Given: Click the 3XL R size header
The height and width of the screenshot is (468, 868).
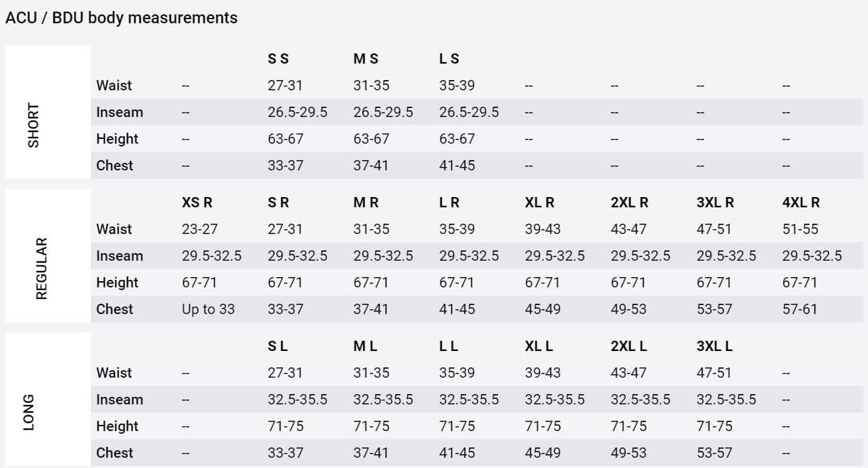Looking at the screenshot, I should click(715, 203).
